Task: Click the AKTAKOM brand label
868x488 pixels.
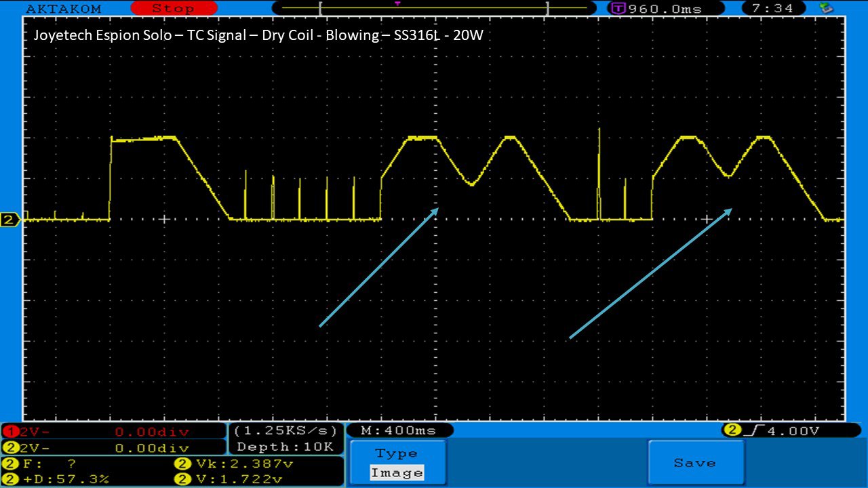Action: point(63,9)
